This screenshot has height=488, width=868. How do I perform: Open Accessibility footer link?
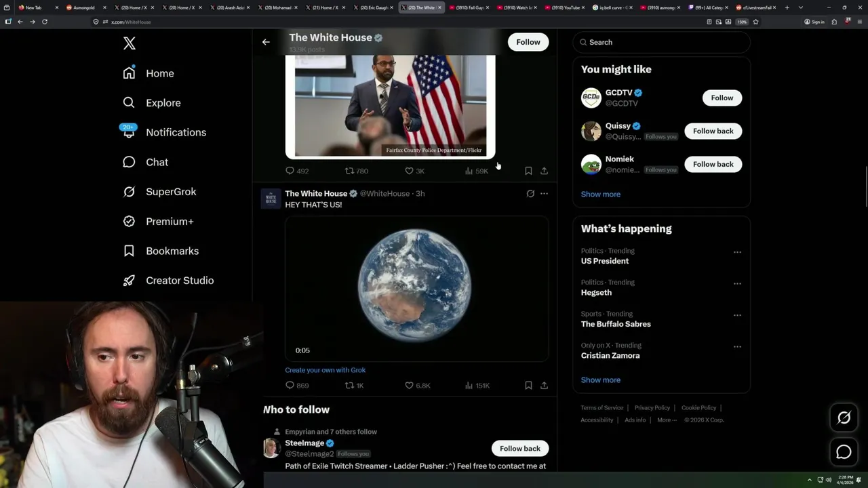[x=597, y=420]
